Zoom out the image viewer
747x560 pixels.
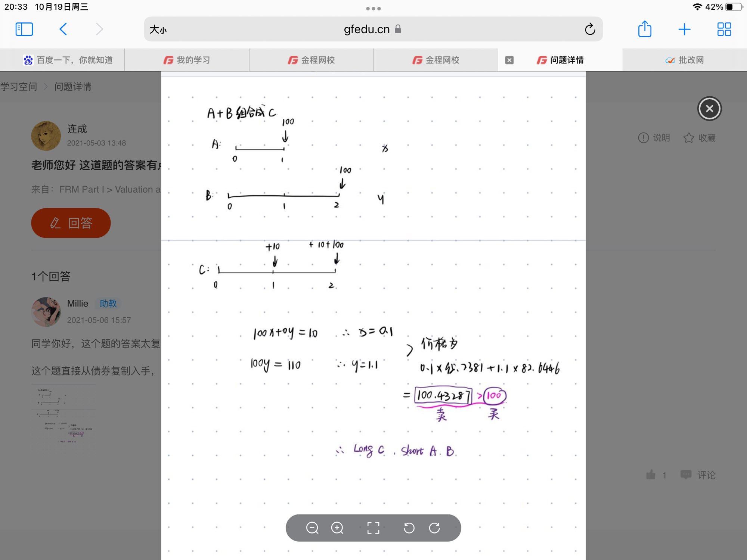312,528
